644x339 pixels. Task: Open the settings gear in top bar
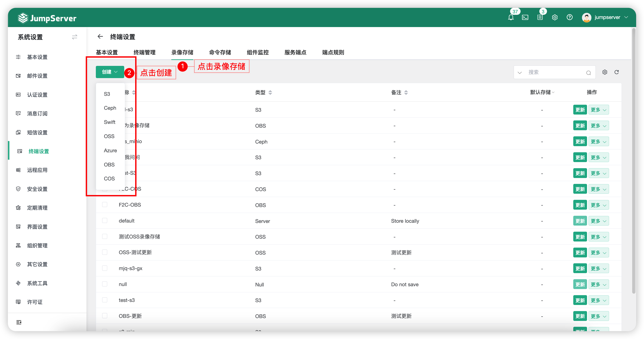click(x=555, y=17)
